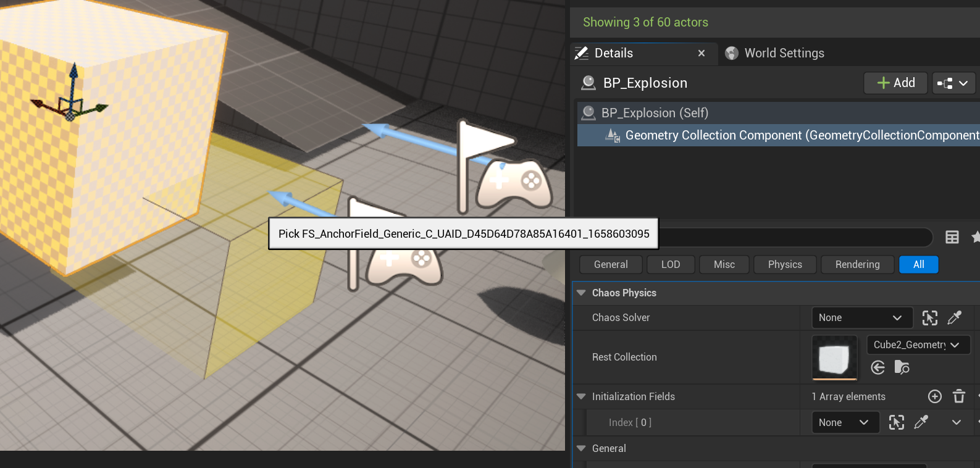Add a component with the Add button
Viewport: 980px width, 468px height.
click(x=895, y=83)
